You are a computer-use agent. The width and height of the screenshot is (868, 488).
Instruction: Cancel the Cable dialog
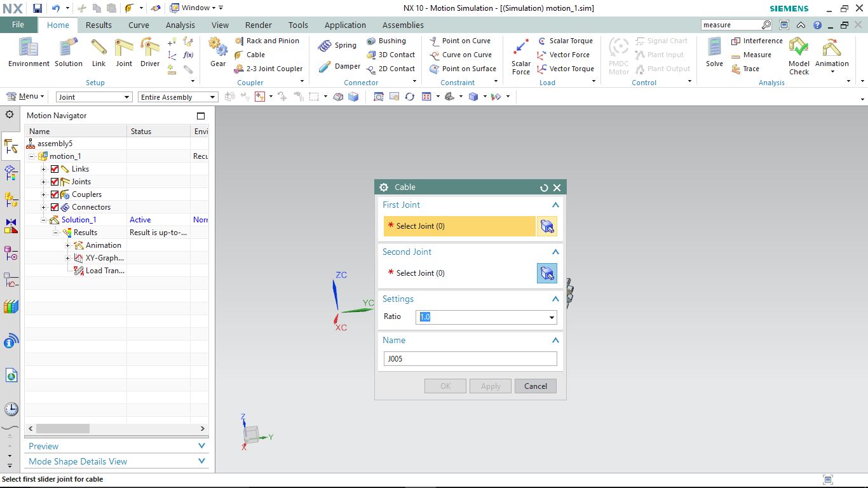click(x=536, y=386)
